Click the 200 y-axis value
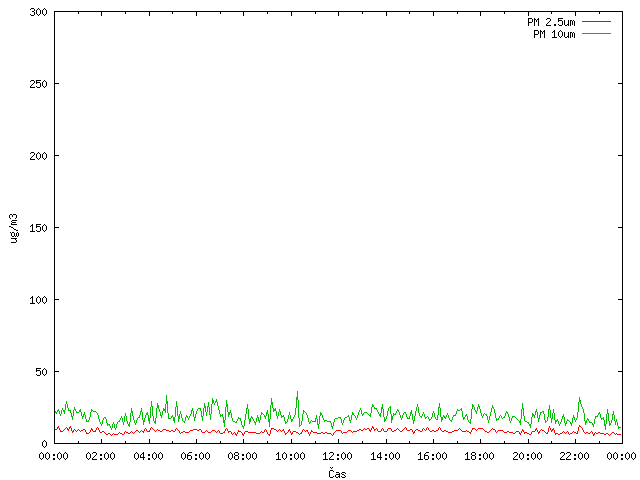 click(x=38, y=156)
